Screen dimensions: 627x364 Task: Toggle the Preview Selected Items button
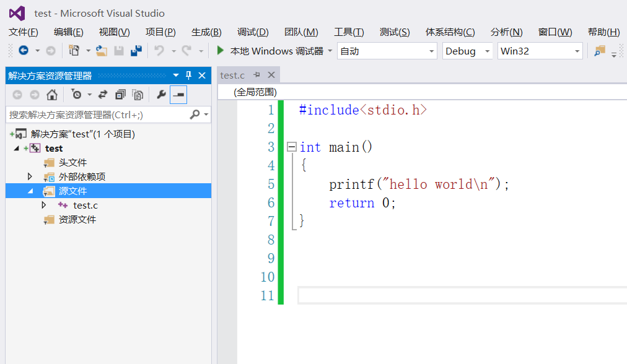(x=178, y=95)
